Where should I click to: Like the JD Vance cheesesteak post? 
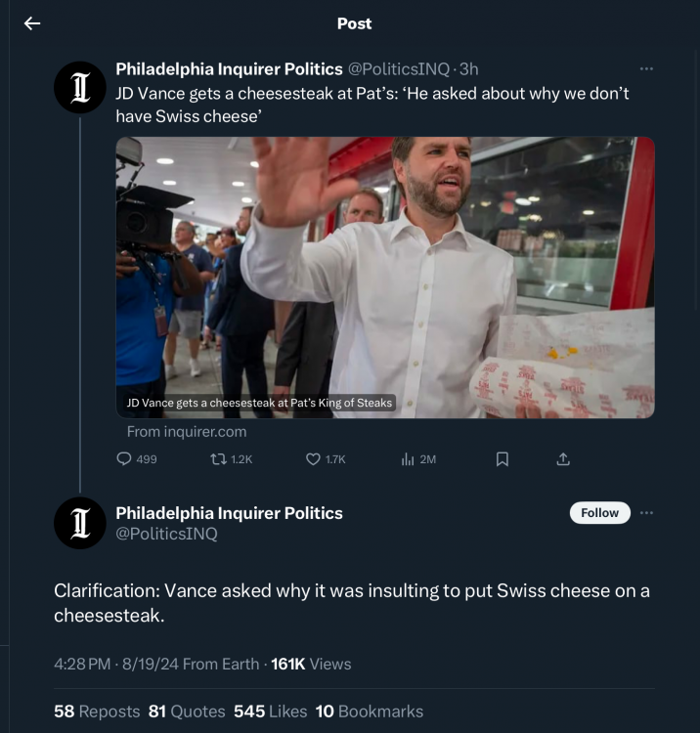pos(314,458)
